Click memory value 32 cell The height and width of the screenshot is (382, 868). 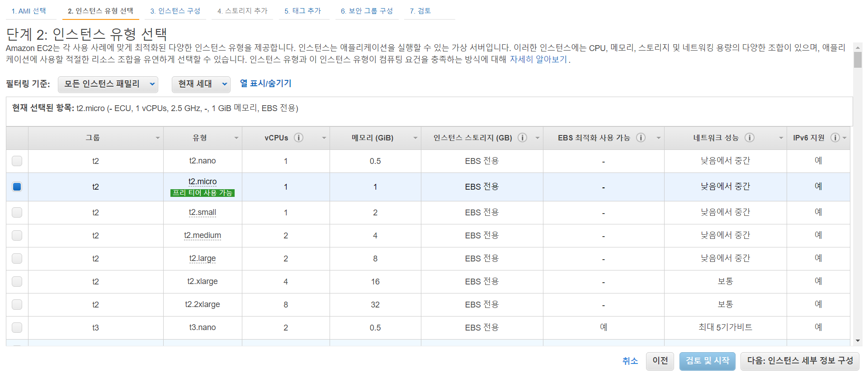(x=375, y=304)
